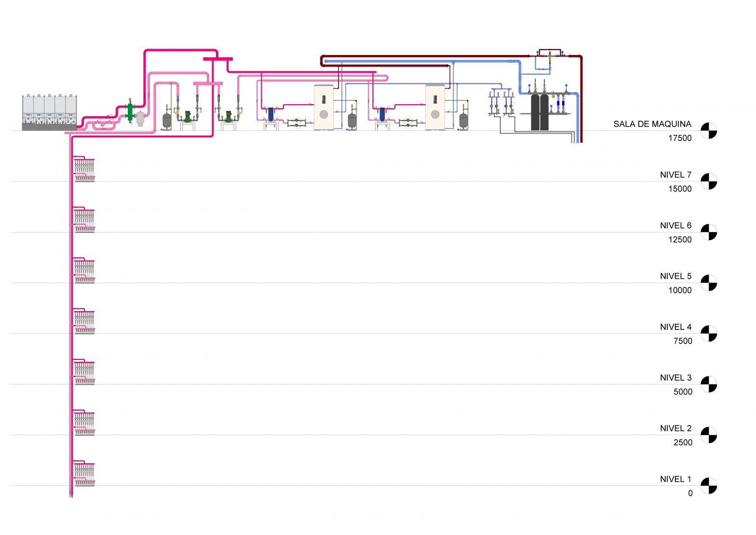Image resolution: width=756 pixels, height=535 pixels.
Task: Select the NIVEL 5 level label
Action: 675,276
